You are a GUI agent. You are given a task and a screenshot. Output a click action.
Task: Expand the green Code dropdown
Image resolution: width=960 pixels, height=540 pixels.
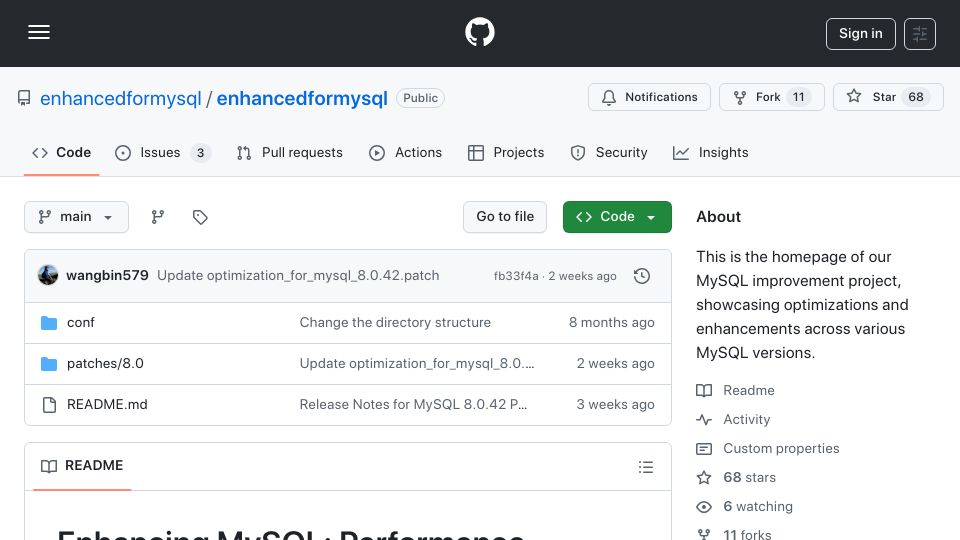(x=617, y=217)
